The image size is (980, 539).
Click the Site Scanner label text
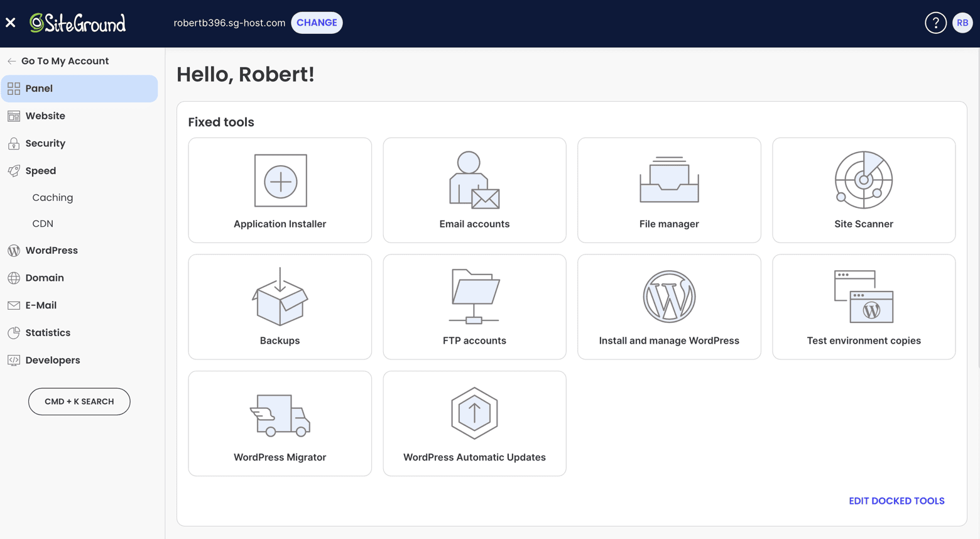pos(864,224)
